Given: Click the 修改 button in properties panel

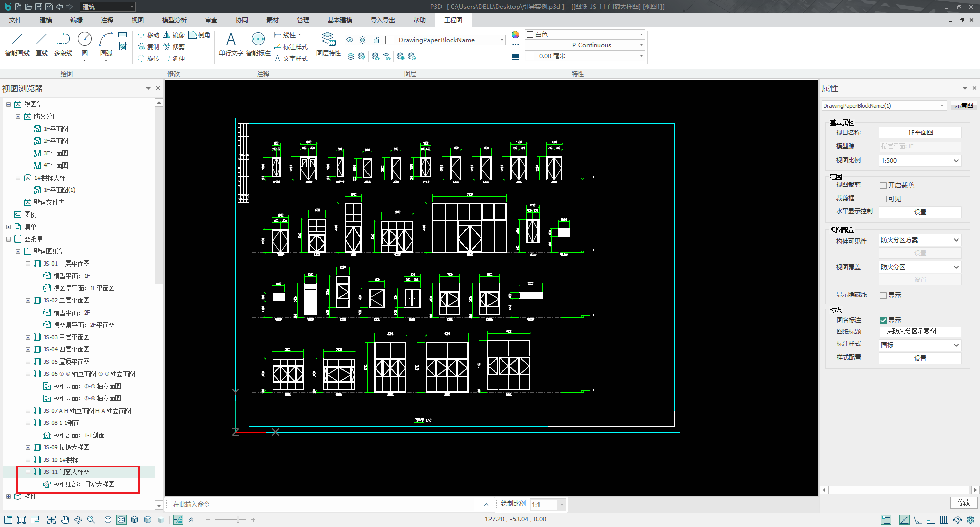Looking at the screenshot, I should click(x=964, y=502).
